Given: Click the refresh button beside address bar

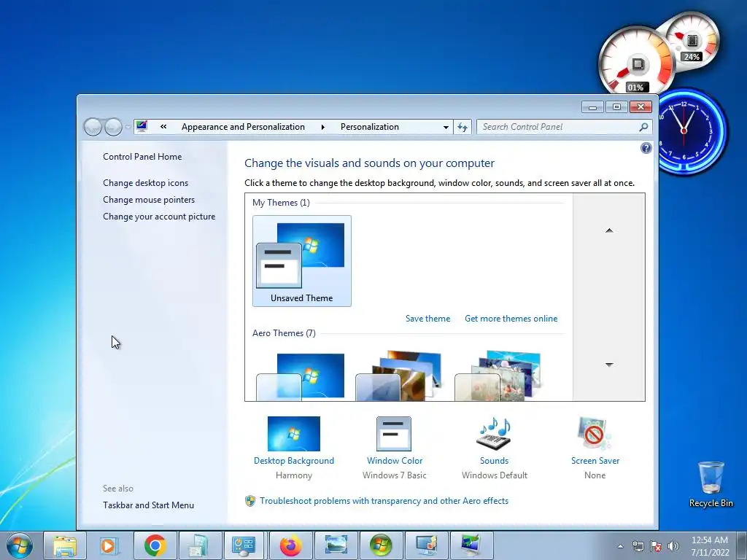Looking at the screenshot, I should click(x=462, y=127).
